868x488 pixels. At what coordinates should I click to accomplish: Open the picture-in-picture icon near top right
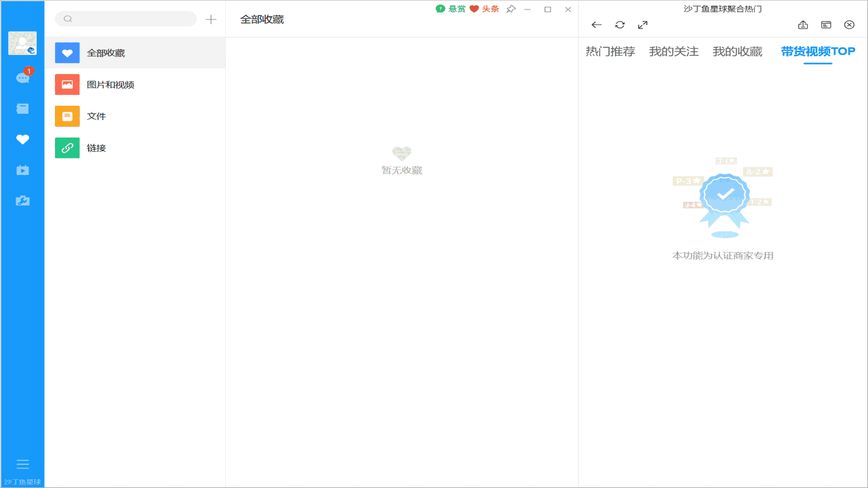826,24
